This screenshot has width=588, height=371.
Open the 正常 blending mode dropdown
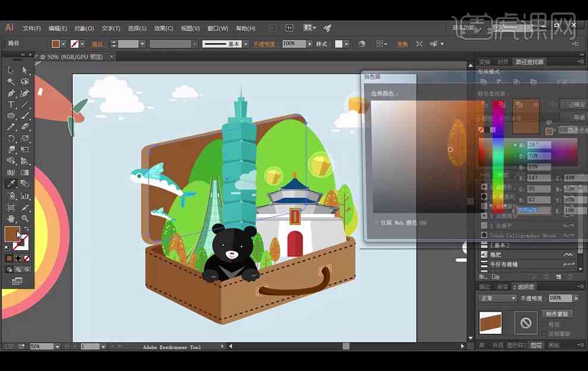pyautogui.click(x=498, y=298)
